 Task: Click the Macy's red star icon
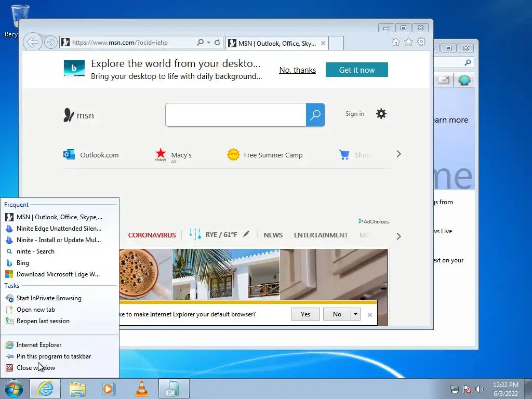coord(161,154)
